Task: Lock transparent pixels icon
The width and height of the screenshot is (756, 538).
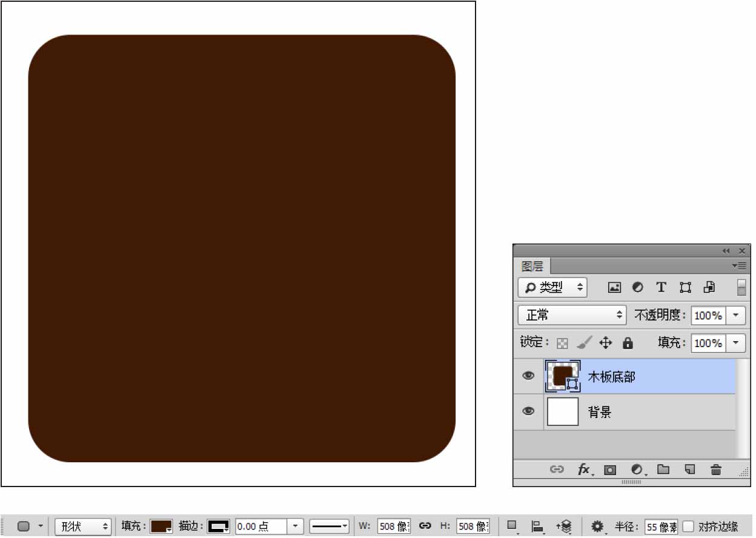Action: coord(563,344)
